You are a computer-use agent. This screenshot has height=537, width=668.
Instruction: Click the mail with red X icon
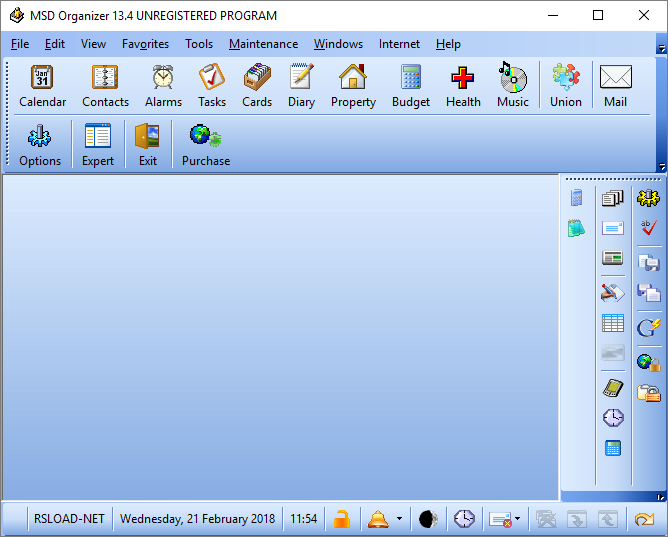click(500, 520)
